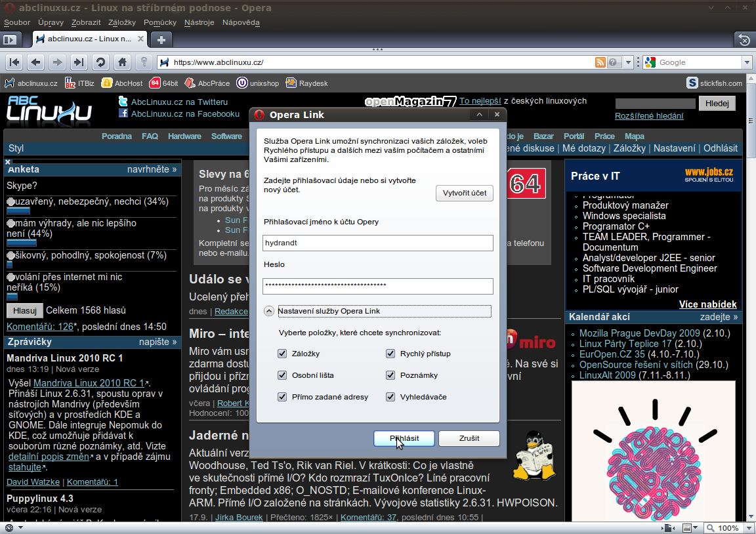Viewport: 756px width, 534px height.
Task: Open the abclinuxu.cz bookmark
Action: (x=31, y=83)
